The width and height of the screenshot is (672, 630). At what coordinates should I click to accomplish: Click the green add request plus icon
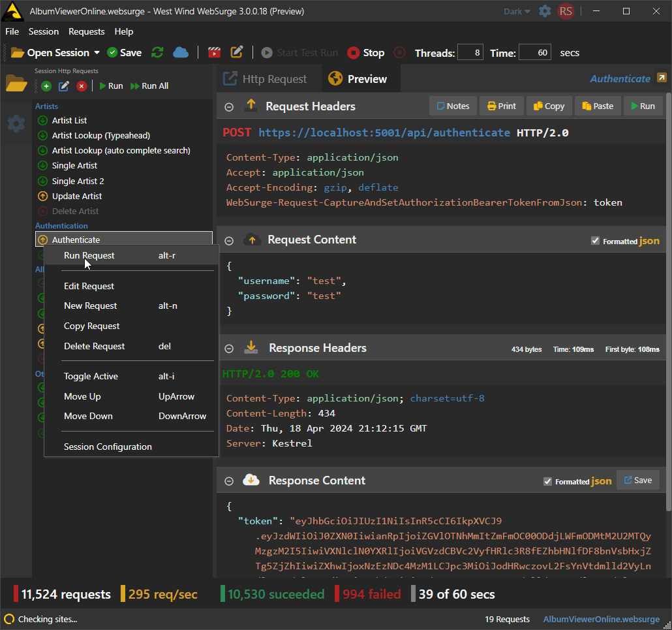46,86
